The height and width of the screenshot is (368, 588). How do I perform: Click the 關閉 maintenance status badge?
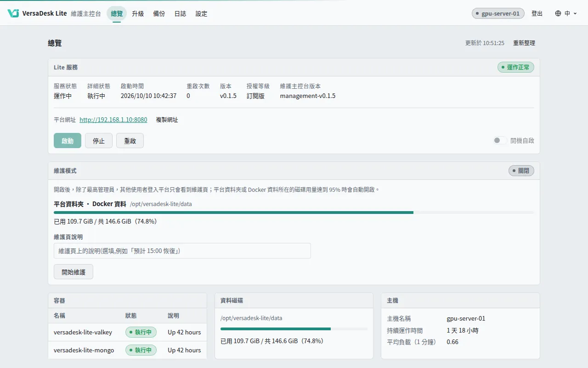521,171
